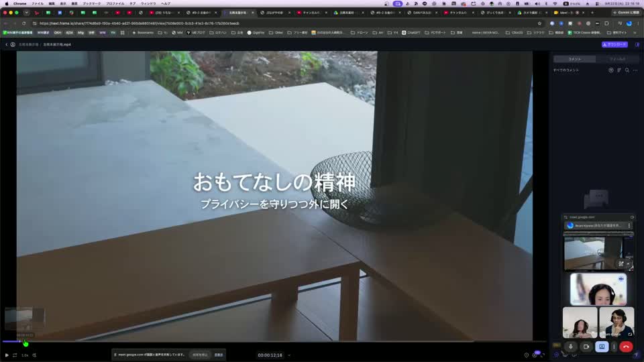Image resolution: width=644 pixels, height=362 pixels.
Task: Click the Frame.io account avatar icon
Action: 13,44
